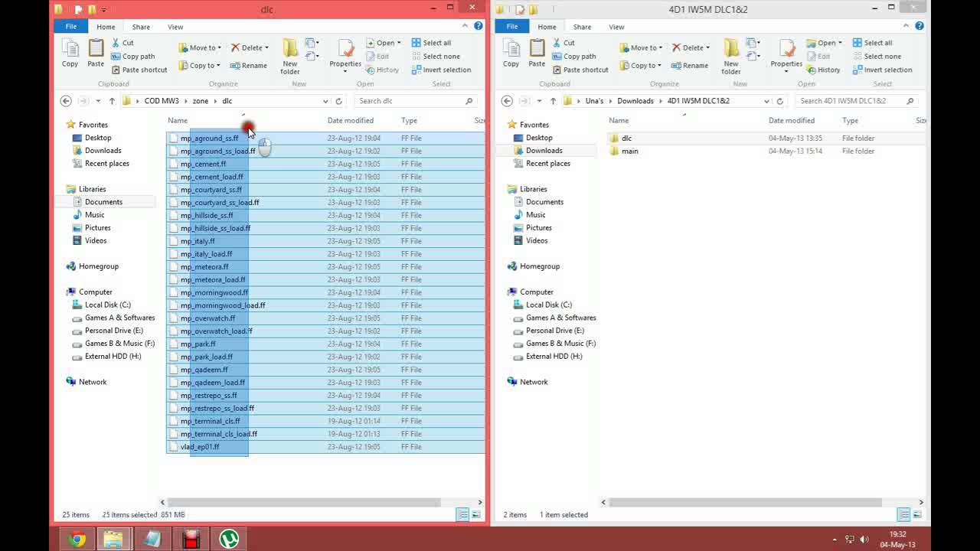Open Share tab in dlc window

(x=141, y=27)
